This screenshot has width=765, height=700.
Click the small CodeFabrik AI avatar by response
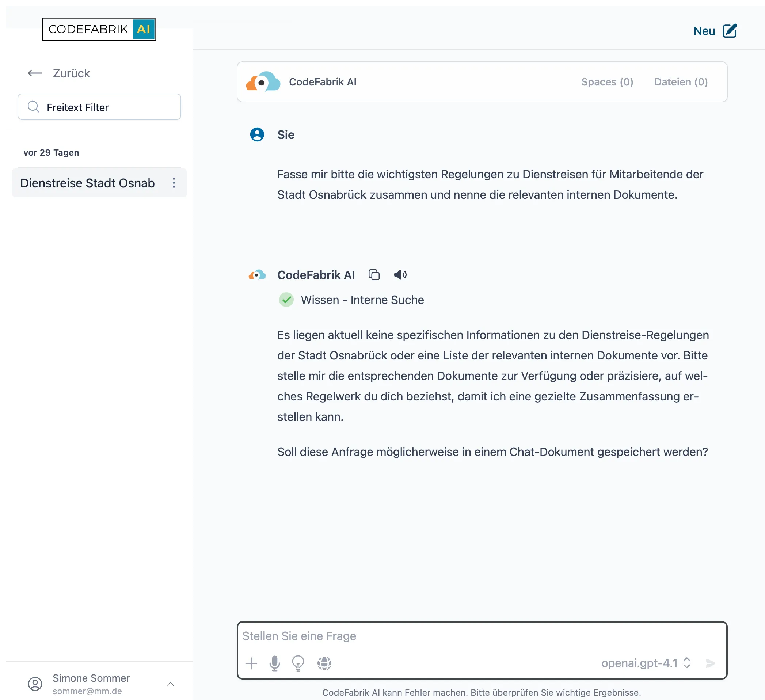257,275
